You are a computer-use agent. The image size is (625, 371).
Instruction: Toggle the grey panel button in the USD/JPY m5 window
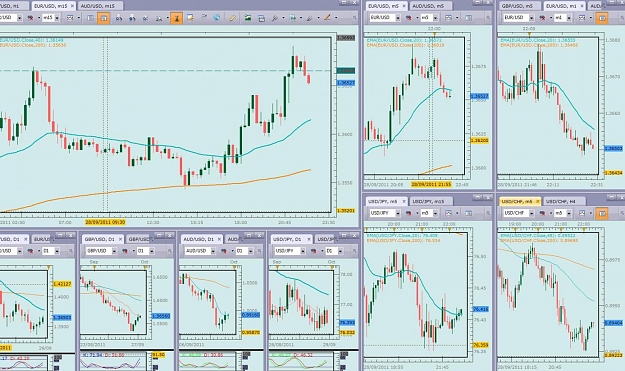point(469,213)
